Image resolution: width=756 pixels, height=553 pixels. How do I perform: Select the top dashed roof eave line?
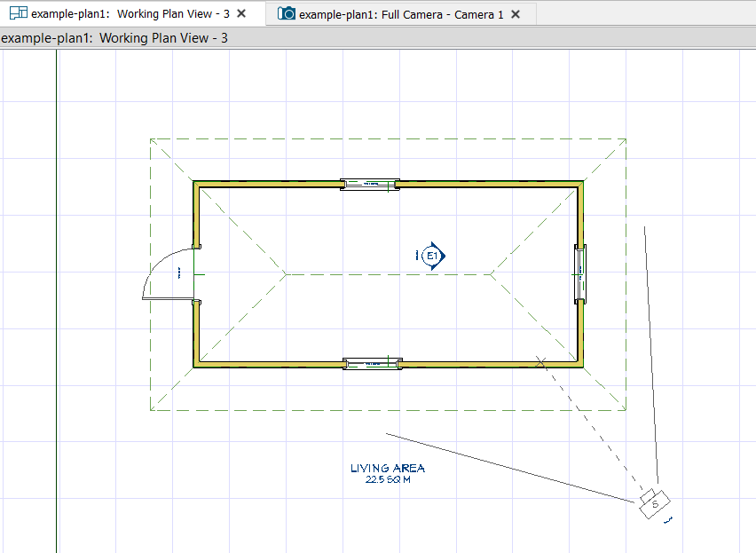coord(388,138)
